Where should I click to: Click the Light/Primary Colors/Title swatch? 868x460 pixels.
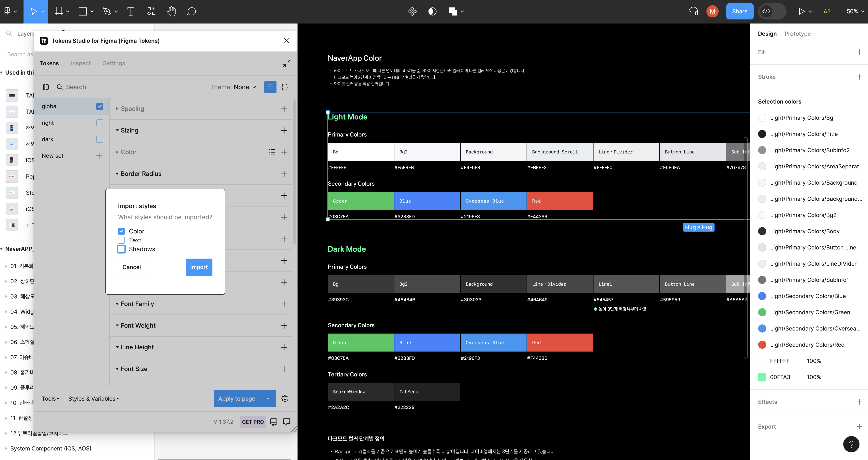point(762,134)
